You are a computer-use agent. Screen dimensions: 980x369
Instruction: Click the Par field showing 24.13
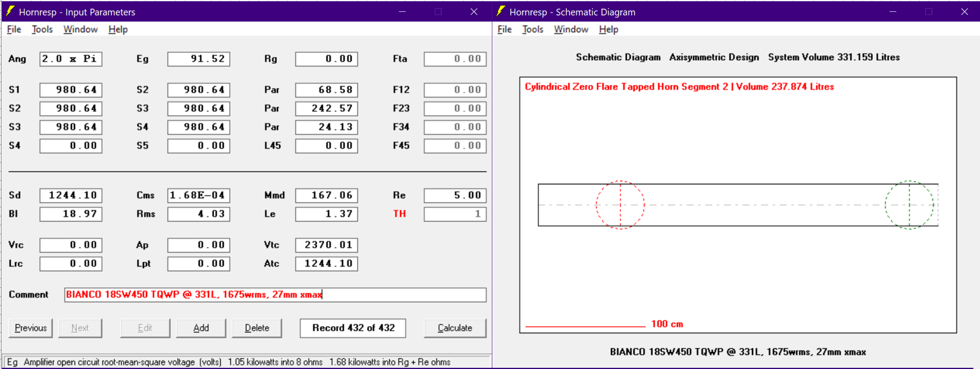327,127
